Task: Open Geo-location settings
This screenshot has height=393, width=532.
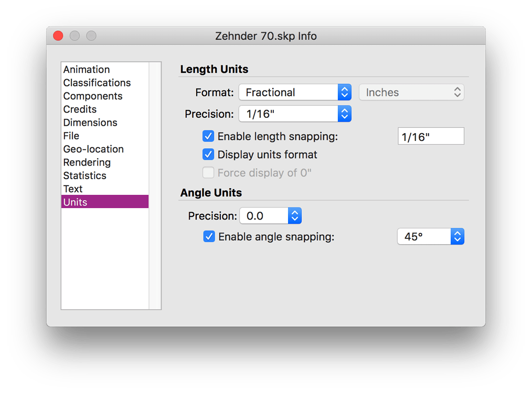Action: click(93, 149)
